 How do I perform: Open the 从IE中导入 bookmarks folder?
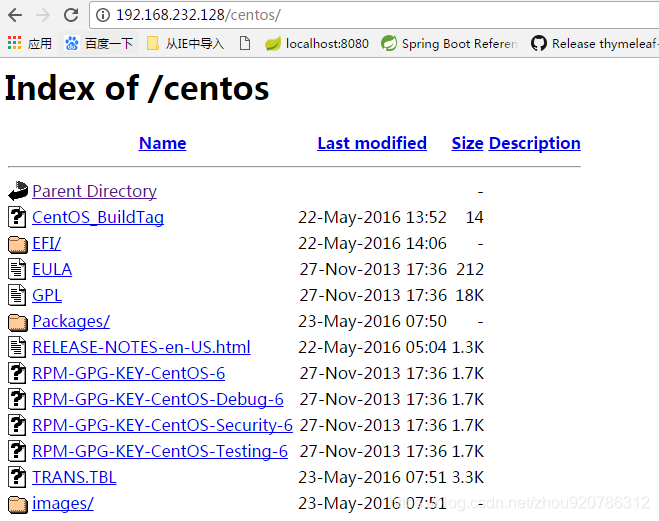pyautogui.click(x=185, y=43)
